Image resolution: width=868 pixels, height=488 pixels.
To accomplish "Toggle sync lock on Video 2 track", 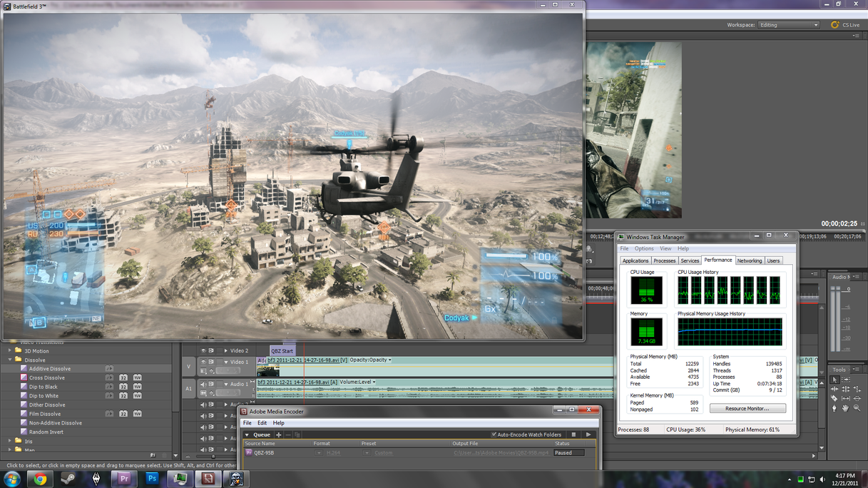I will tap(211, 351).
